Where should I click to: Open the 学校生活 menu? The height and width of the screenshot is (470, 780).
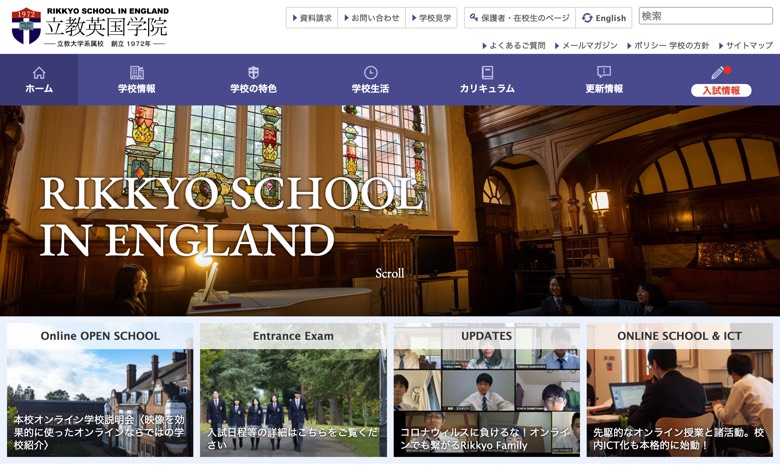click(371, 80)
